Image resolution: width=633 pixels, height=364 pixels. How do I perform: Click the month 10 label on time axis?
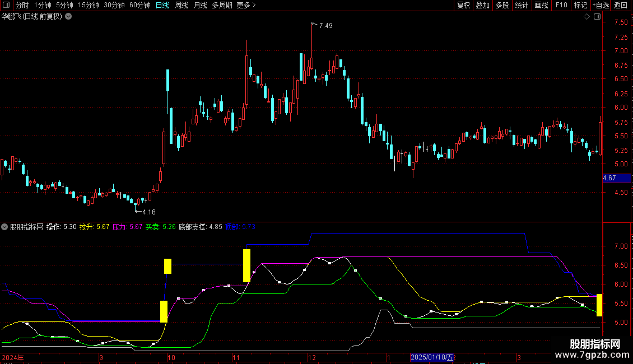click(171, 357)
